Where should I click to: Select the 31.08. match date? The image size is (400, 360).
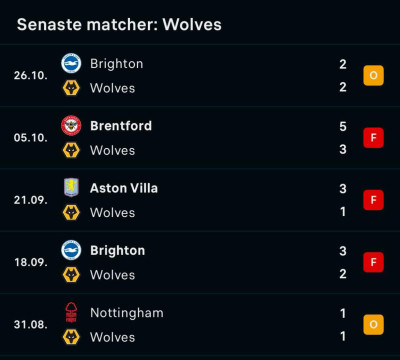[31, 324]
